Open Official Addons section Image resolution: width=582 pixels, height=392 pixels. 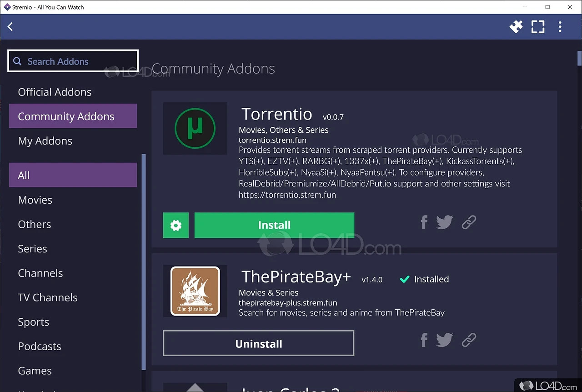[73, 92]
